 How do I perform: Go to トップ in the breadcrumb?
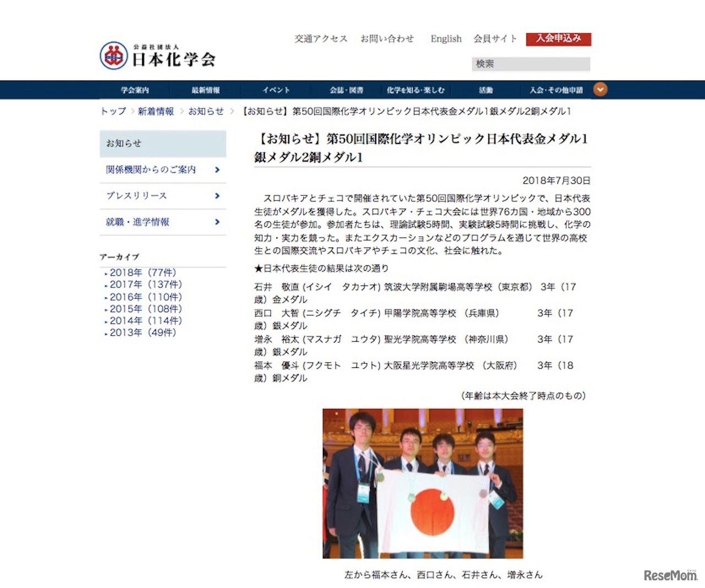pyautogui.click(x=113, y=111)
